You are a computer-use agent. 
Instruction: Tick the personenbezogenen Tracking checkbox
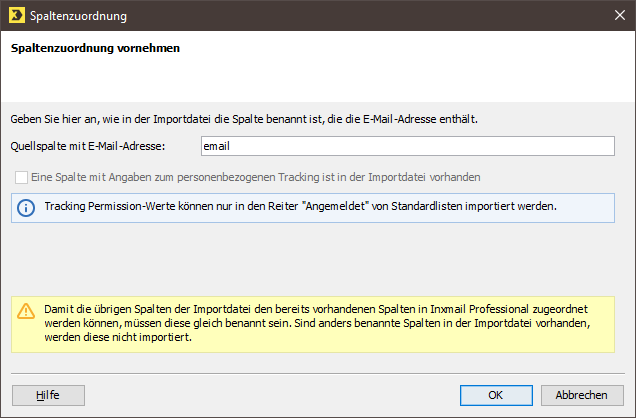21,178
